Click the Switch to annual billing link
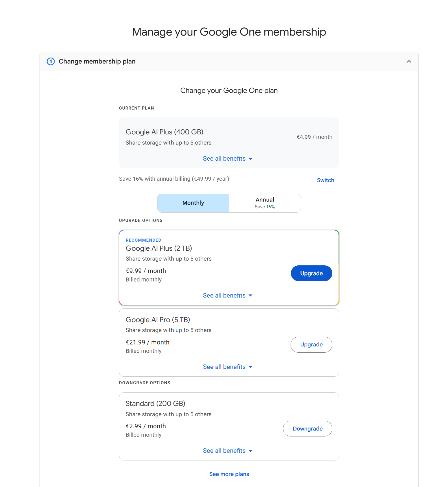The height and width of the screenshot is (487, 448). pyautogui.click(x=325, y=180)
